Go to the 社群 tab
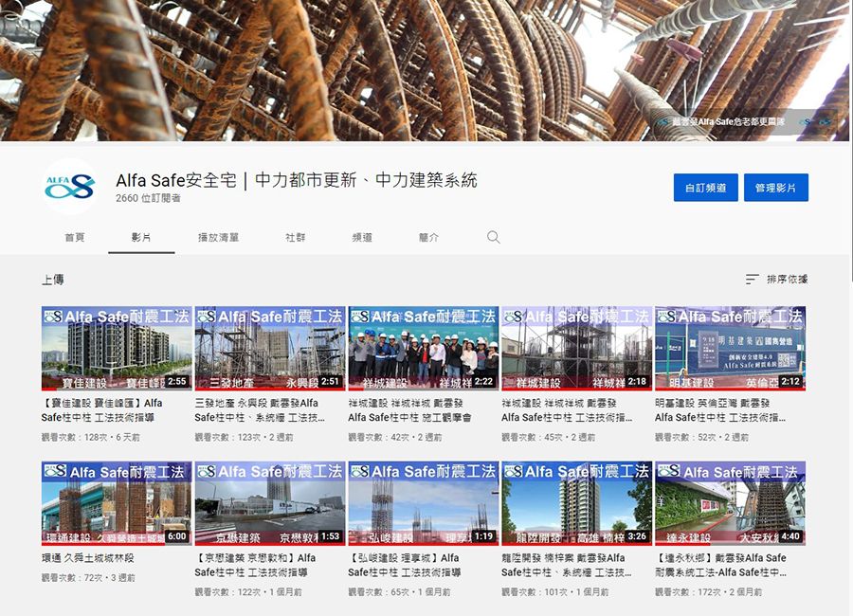The height and width of the screenshot is (616, 853). (296, 238)
